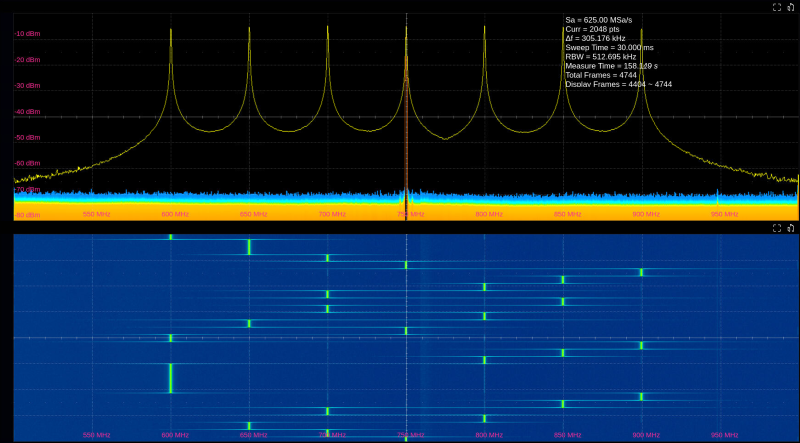The height and width of the screenshot is (443, 800).
Task: Click the -10 dBm amplitude axis label
Action: coord(27,34)
